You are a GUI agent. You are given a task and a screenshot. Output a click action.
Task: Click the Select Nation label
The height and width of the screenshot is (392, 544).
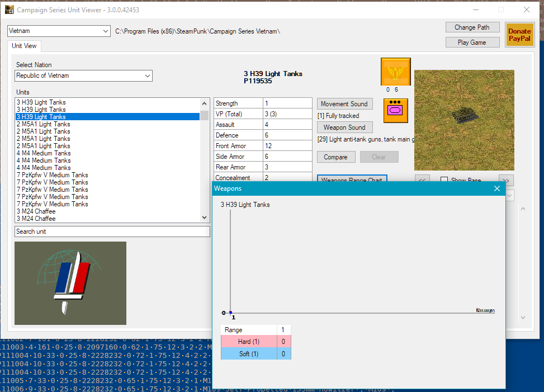tap(34, 65)
